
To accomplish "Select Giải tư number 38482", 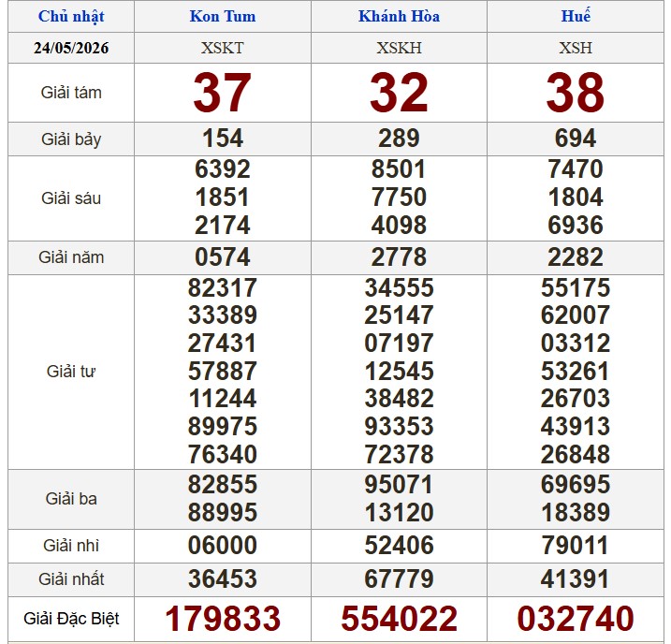I will click(x=399, y=399).
